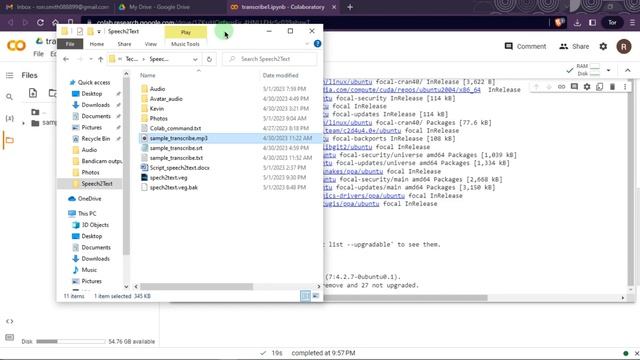Expand RAM Disk resources dropdown arrow
Screen dimensions: 640x360
pos(608,70)
